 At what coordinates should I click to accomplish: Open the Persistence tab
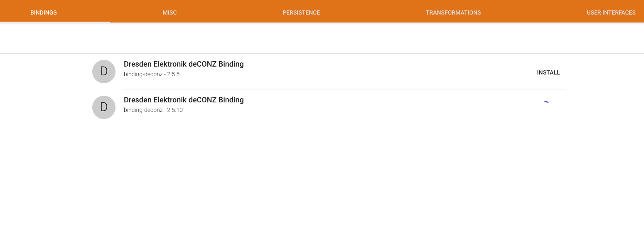coord(301,12)
